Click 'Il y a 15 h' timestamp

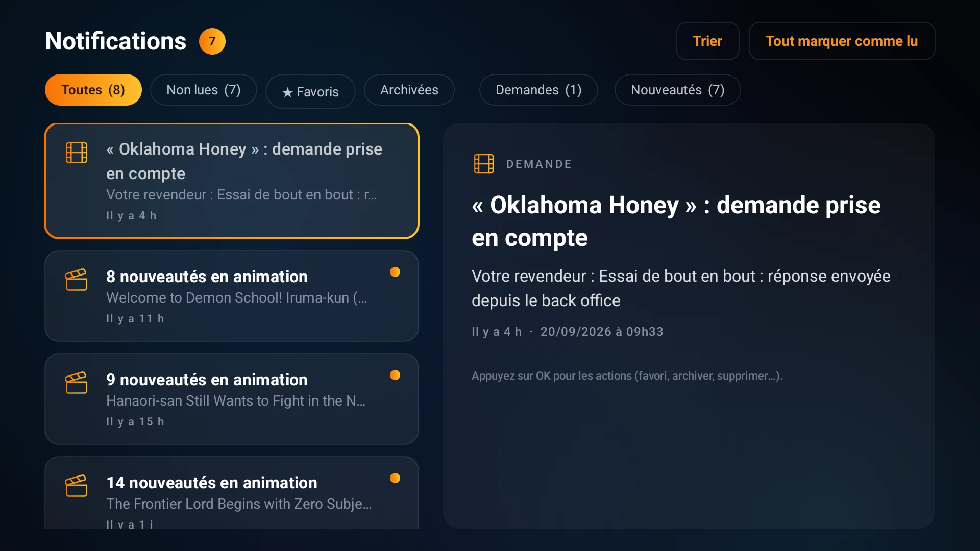click(135, 422)
